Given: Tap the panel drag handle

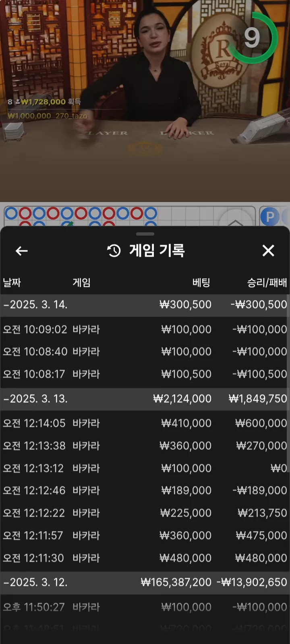Looking at the screenshot, I should pyautogui.click(x=145, y=234).
